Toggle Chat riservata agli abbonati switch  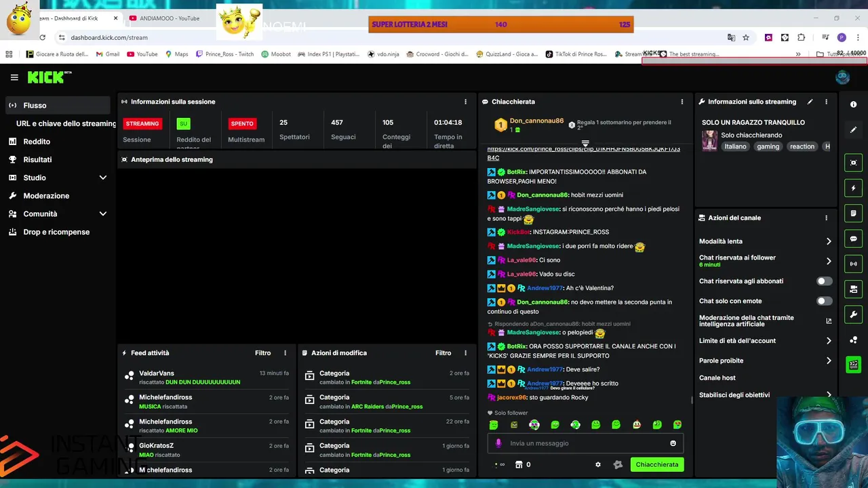[x=824, y=281]
